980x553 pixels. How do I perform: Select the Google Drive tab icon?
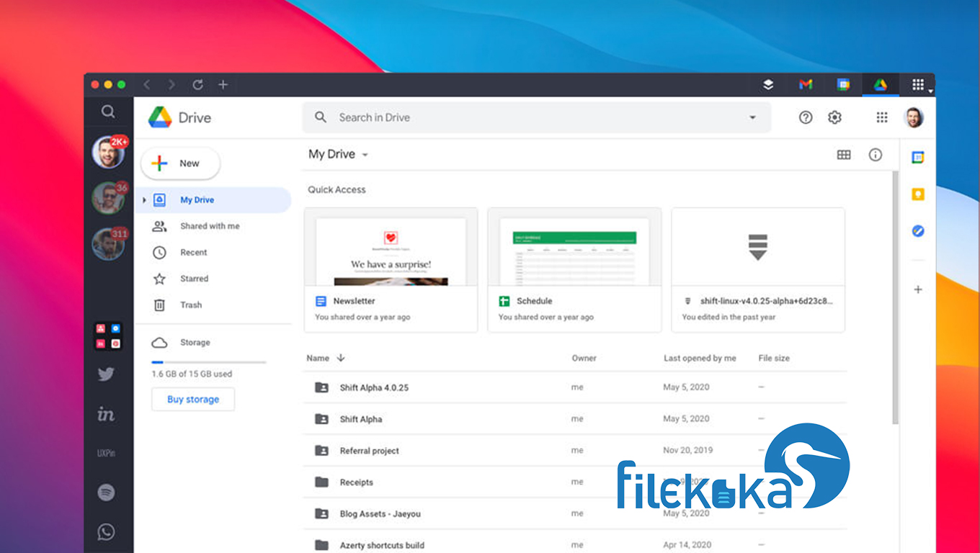(x=881, y=85)
